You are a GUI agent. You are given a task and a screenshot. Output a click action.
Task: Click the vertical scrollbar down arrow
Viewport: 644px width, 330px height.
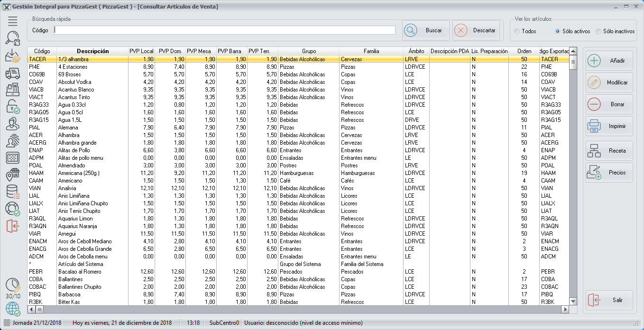pos(573,301)
